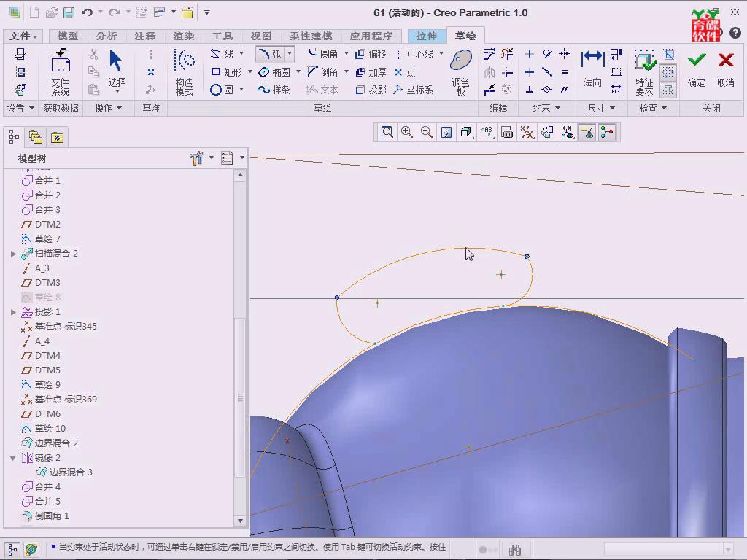
Task: Toggle 构造模式 (Construction Mode)
Action: [x=184, y=72]
